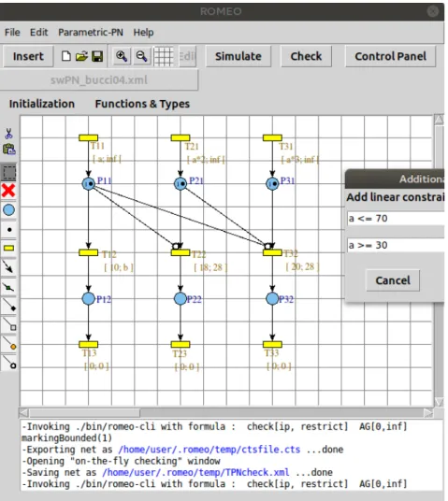Click the horizontal scrollbar thumb
Viewport: 448px width, 501px height.
[x=84, y=413]
